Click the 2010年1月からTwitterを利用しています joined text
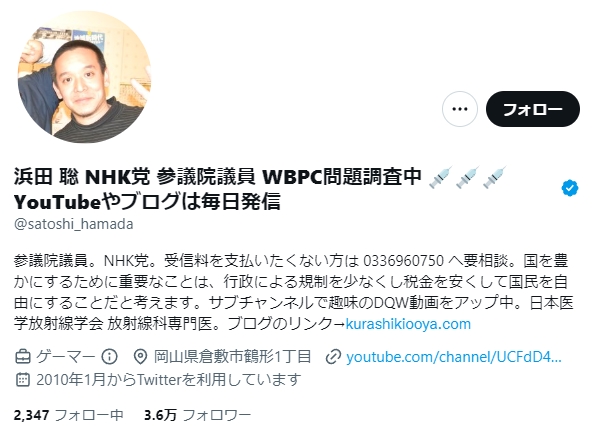 pos(169,379)
